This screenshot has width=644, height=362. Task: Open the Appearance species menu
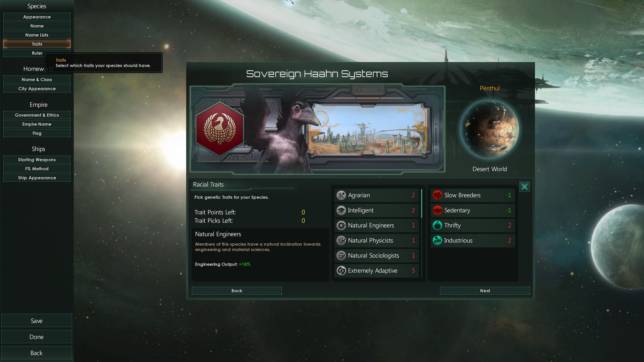click(37, 17)
